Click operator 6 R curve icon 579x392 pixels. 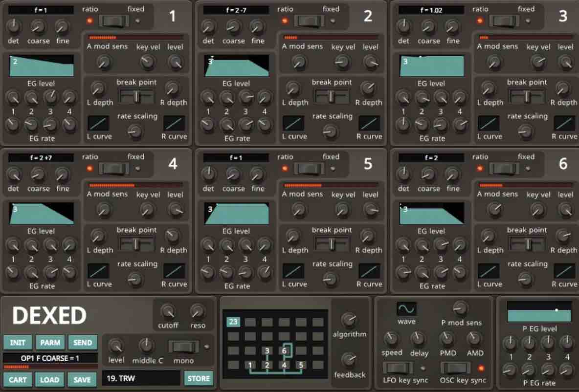point(565,271)
